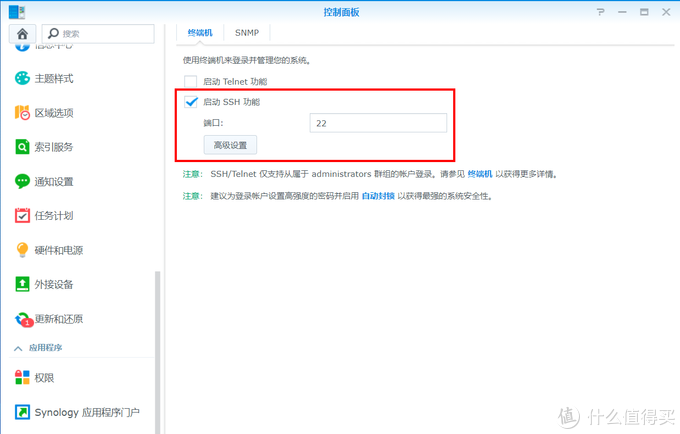This screenshot has height=434, width=680.
Task: Switch to the 终端机 tab
Action: pyautogui.click(x=200, y=33)
